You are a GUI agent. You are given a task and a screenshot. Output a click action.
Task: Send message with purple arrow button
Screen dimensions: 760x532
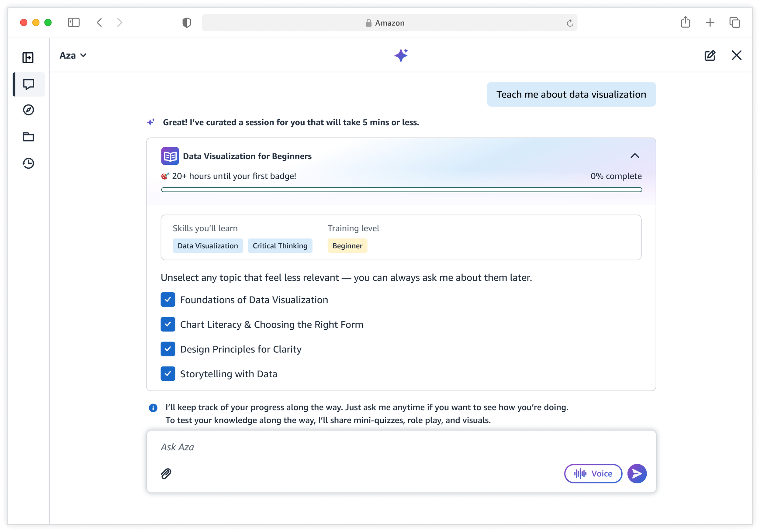pyautogui.click(x=637, y=473)
